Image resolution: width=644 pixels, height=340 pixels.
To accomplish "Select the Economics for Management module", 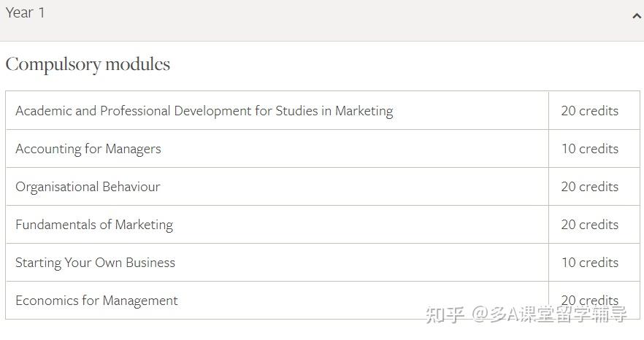I will click(96, 301).
